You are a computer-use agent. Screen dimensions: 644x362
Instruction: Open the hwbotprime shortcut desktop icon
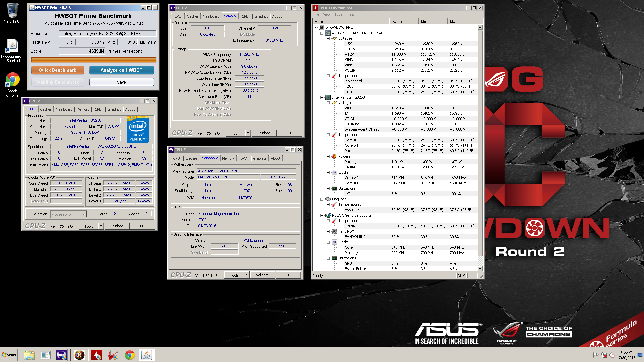coord(12,50)
